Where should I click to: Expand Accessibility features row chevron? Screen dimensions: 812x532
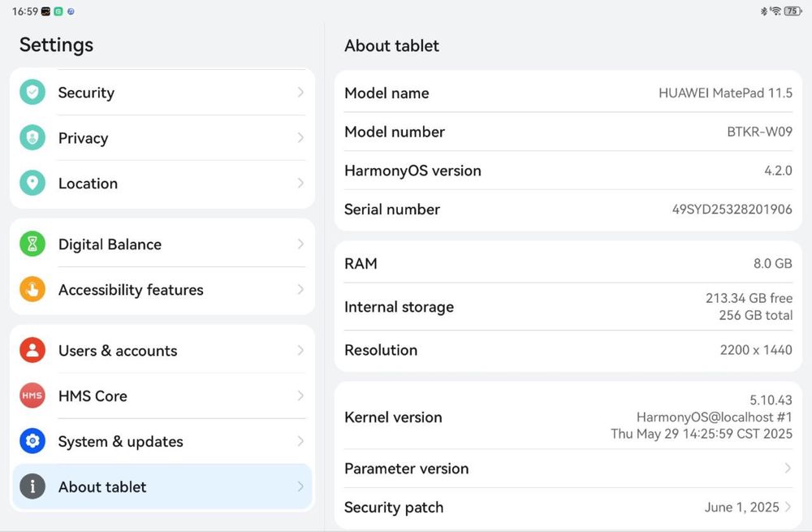(x=300, y=290)
